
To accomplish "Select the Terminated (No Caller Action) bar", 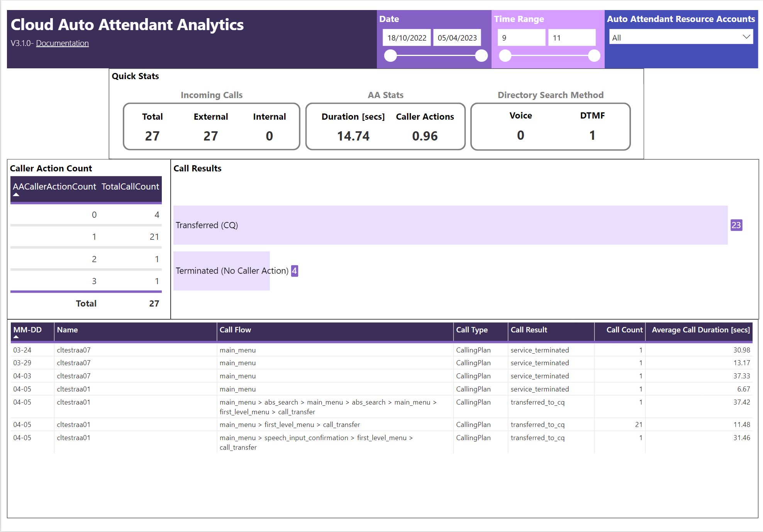I will [221, 271].
